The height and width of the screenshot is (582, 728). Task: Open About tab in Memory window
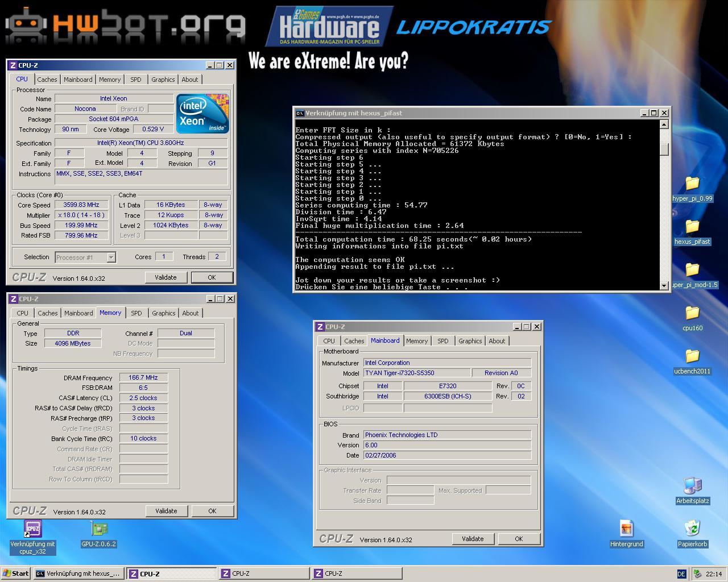click(x=191, y=313)
